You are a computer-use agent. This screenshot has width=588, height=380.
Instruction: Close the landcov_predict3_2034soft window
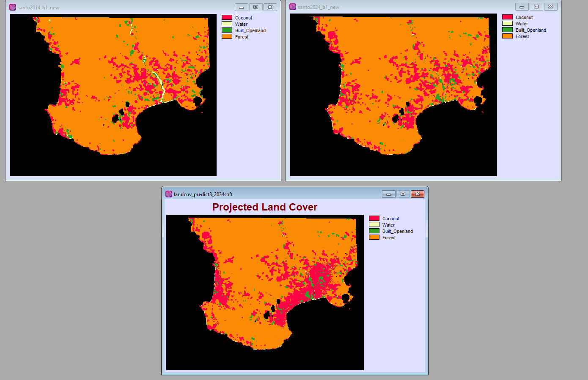(417, 194)
